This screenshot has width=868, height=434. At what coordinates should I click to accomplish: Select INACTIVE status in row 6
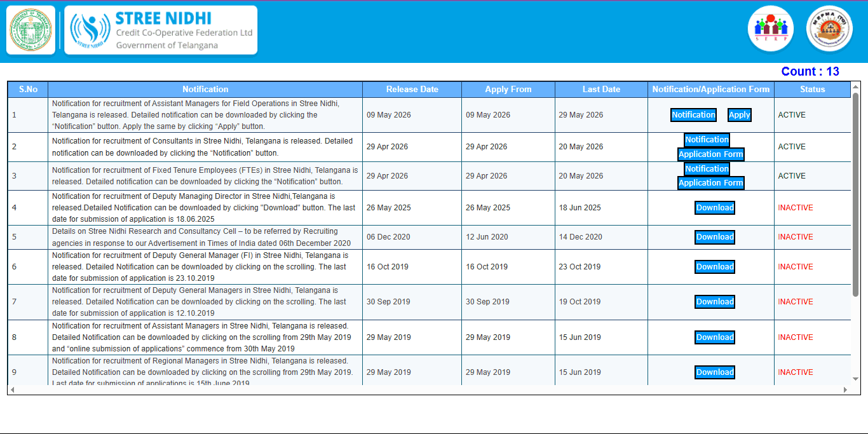[x=796, y=267]
